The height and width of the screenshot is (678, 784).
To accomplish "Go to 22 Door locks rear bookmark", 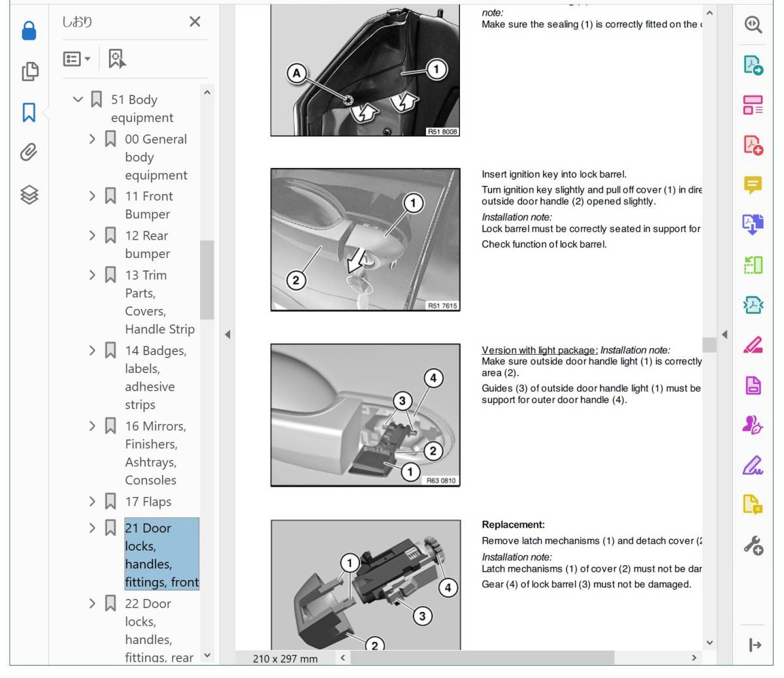I will coord(159,630).
